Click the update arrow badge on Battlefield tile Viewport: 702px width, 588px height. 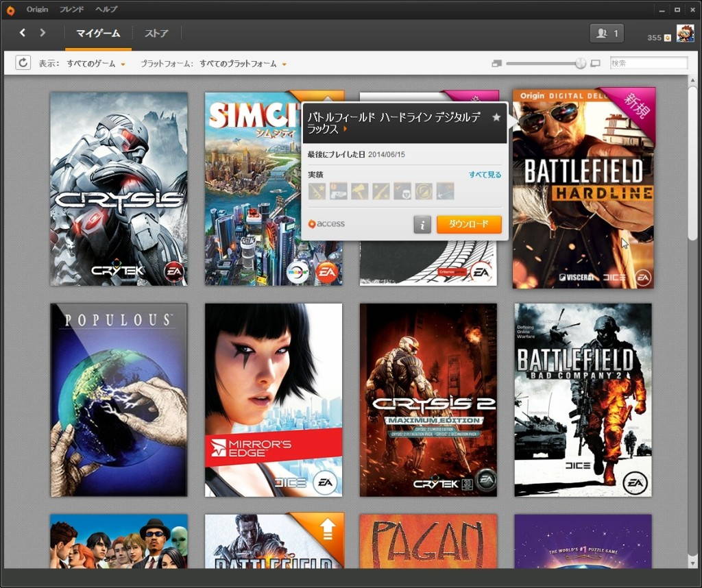point(328,529)
